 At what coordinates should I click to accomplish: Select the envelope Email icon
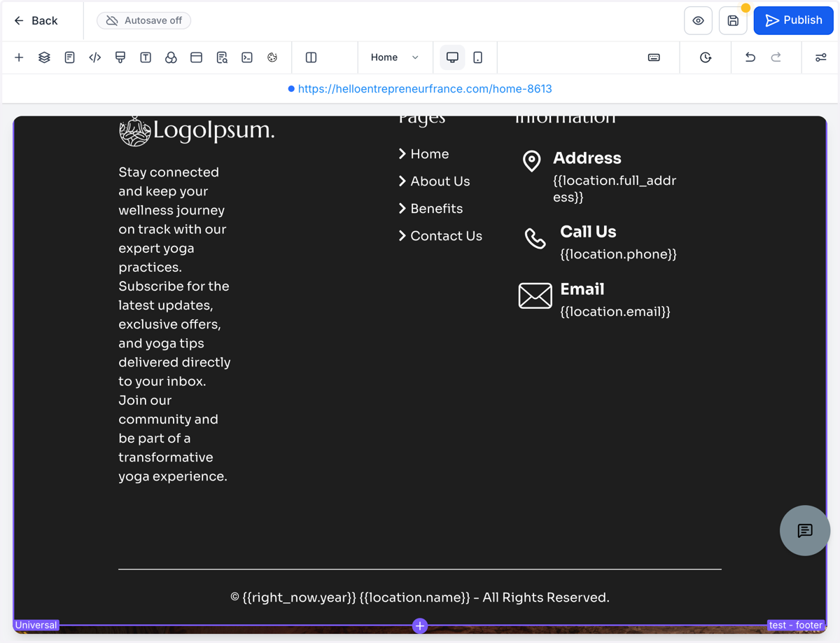pos(535,296)
